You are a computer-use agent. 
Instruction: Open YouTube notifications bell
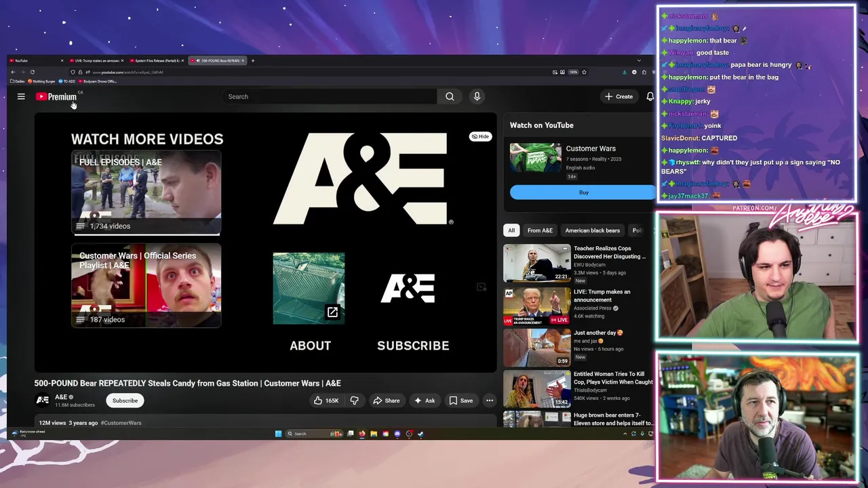650,96
